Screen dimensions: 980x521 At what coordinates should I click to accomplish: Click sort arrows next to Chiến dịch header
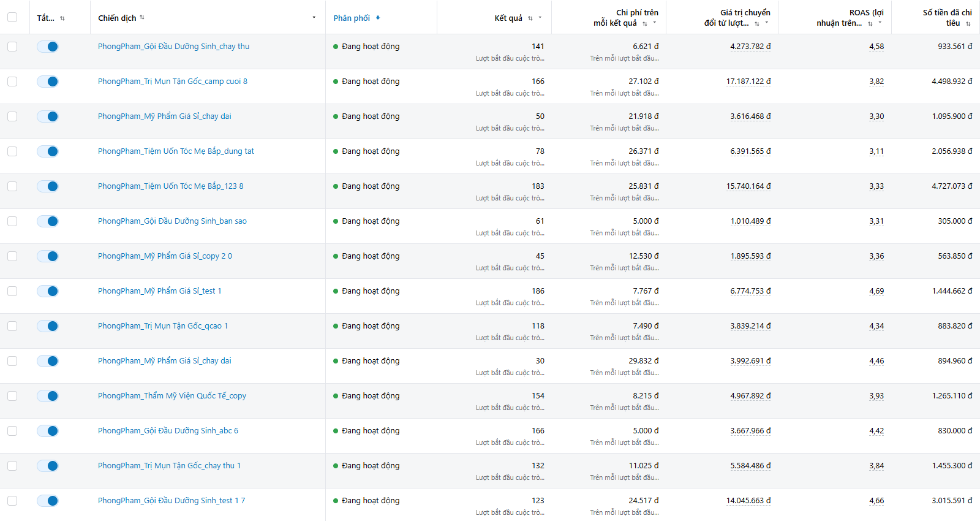pyautogui.click(x=142, y=18)
